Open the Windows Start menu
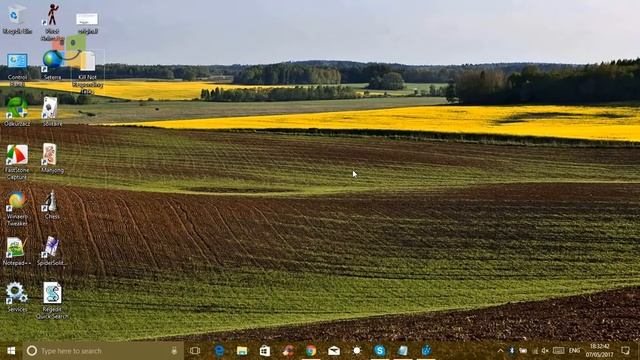The image size is (640, 360). coord(11,351)
